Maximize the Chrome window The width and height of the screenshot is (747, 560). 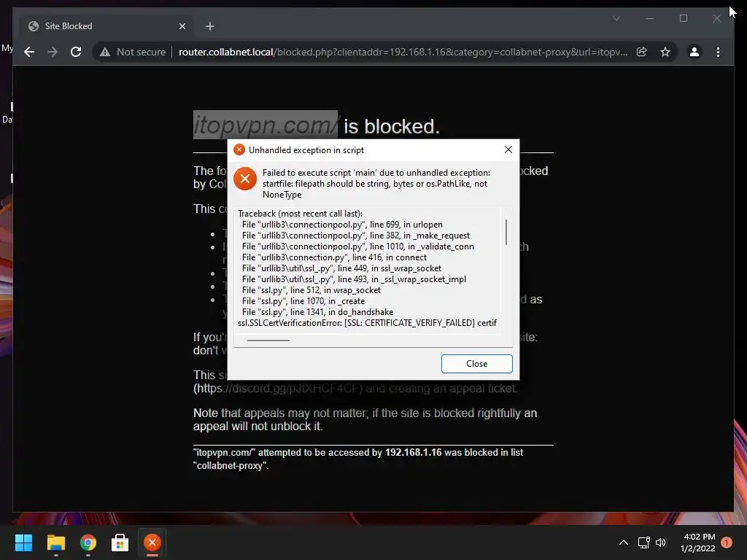(x=683, y=18)
